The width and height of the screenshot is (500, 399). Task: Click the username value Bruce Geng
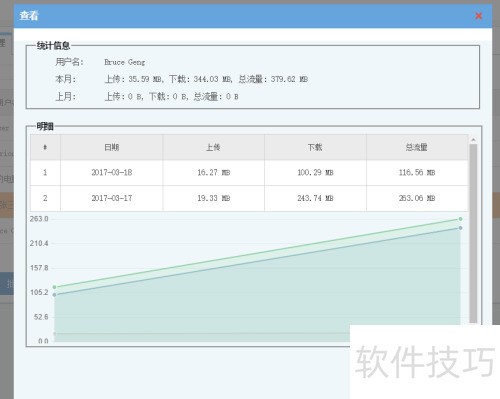coord(125,62)
